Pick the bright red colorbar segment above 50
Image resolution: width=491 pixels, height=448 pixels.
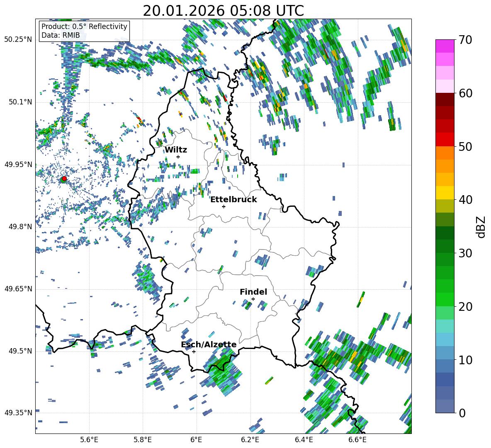(445, 140)
